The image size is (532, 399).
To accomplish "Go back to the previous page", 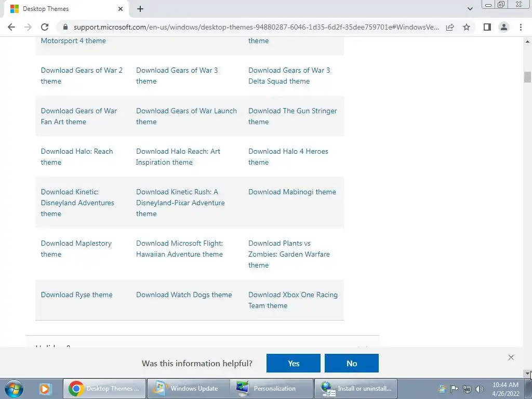I will click(11, 27).
